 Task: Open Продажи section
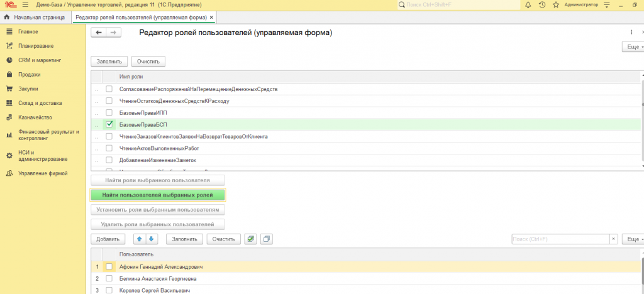click(29, 75)
